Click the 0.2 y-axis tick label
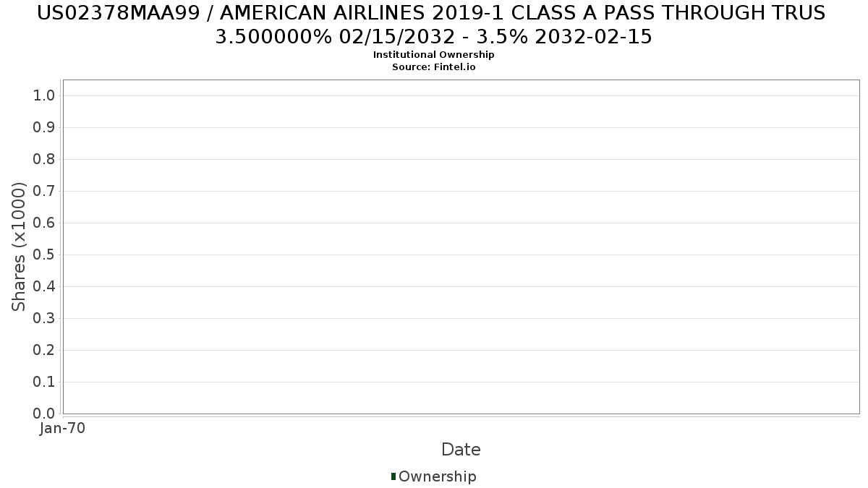The width and height of the screenshot is (868, 488). pos(45,350)
